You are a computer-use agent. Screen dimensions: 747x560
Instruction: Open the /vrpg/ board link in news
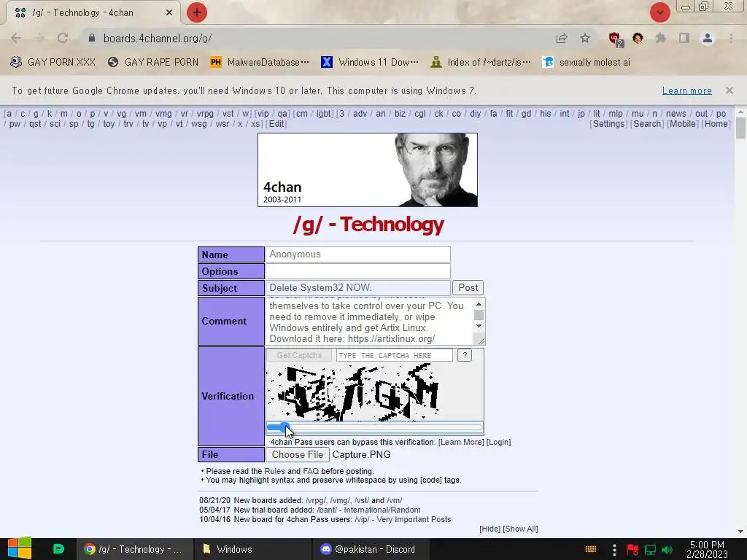pyautogui.click(x=315, y=500)
